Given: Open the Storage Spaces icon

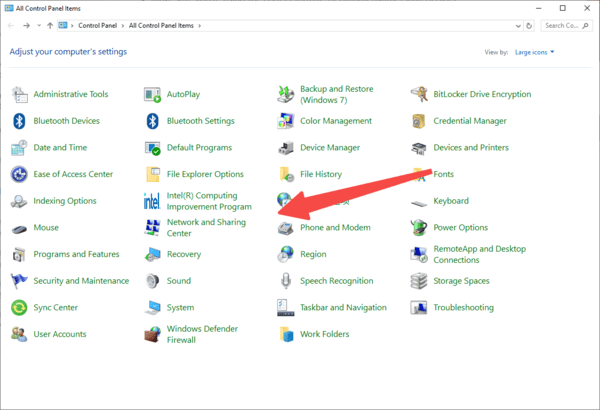Looking at the screenshot, I should tap(419, 281).
